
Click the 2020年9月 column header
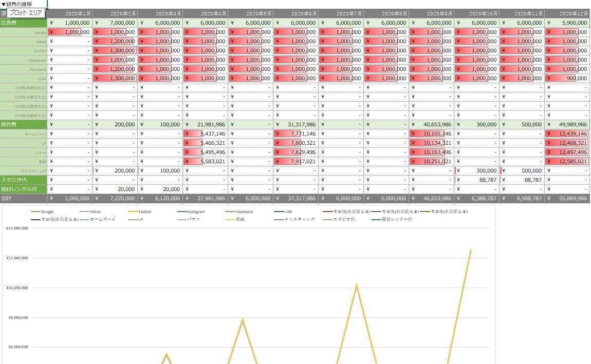[x=432, y=13]
